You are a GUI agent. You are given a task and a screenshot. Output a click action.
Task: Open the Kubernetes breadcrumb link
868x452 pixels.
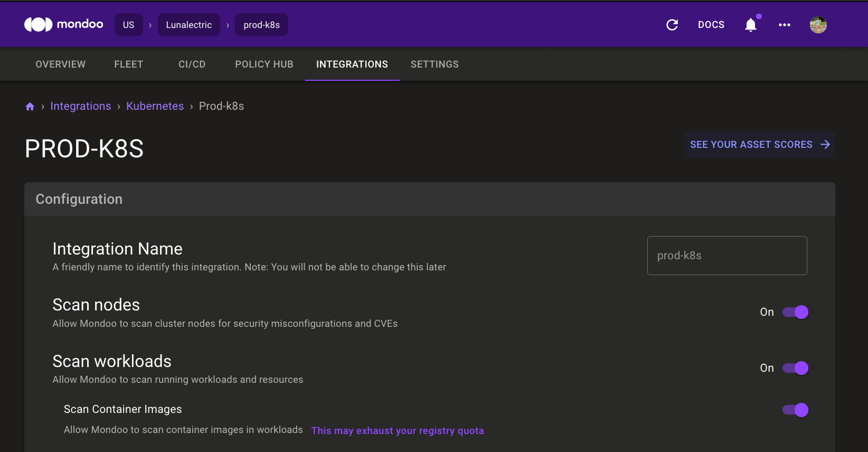(155, 106)
